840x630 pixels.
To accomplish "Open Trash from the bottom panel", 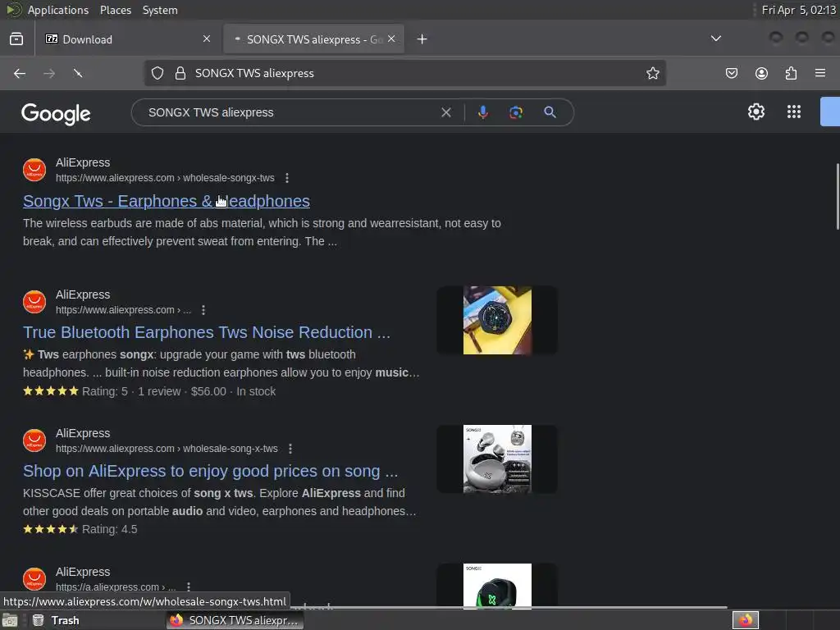I will point(55,620).
